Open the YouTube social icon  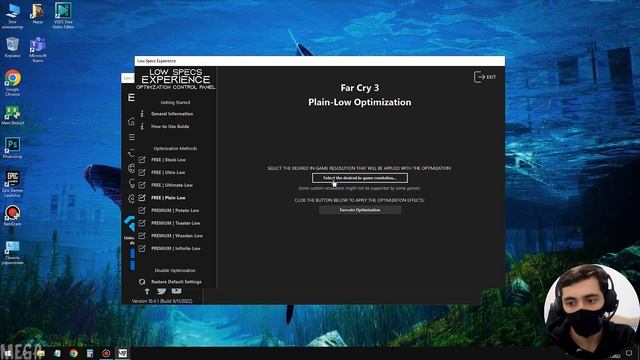coord(176,291)
